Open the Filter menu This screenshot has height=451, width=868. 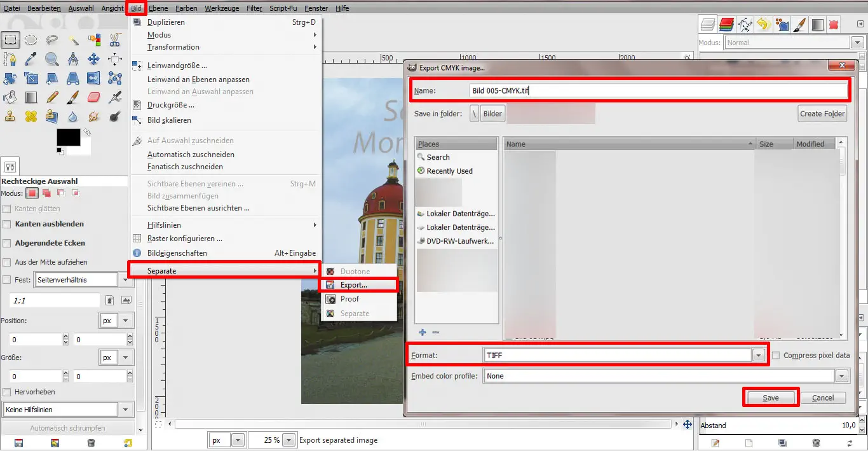tap(254, 8)
